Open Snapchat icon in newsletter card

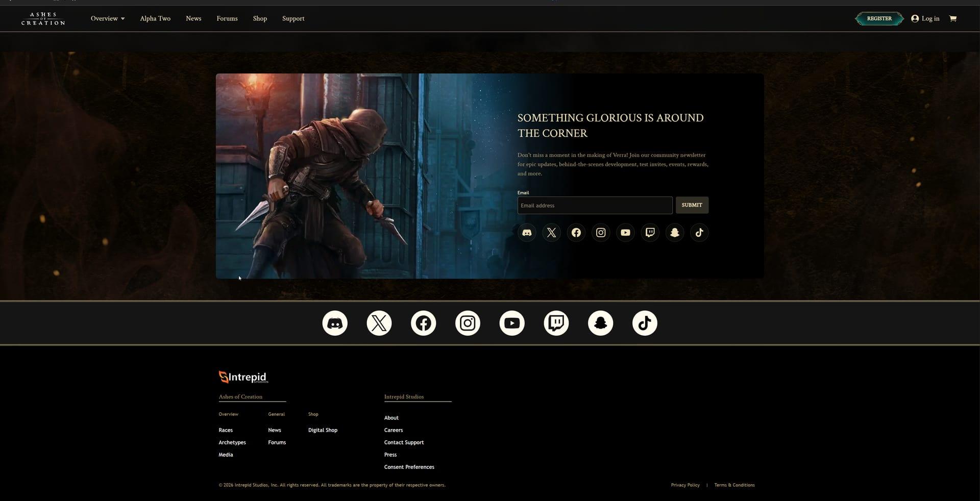point(675,233)
